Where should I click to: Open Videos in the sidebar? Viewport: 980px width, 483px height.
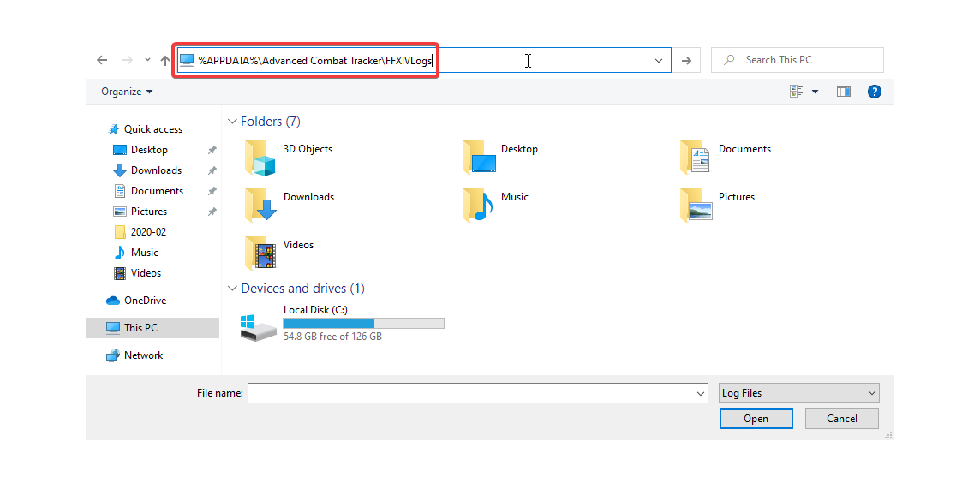coord(137,273)
